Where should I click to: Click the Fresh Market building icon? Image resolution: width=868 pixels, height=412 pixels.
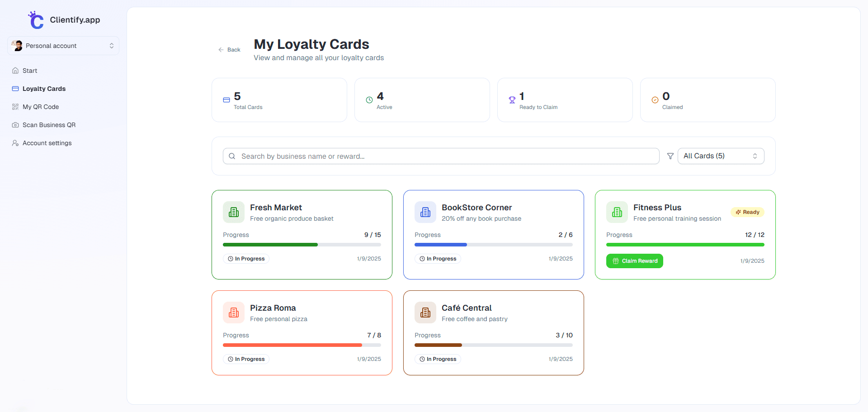pyautogui.click(x=234, y=212)
